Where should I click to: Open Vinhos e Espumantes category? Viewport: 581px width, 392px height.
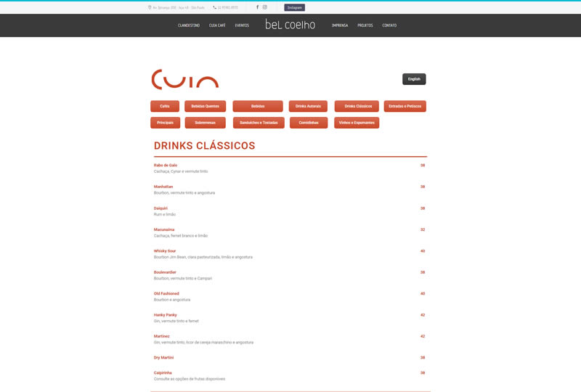click(x=357, y=123)
